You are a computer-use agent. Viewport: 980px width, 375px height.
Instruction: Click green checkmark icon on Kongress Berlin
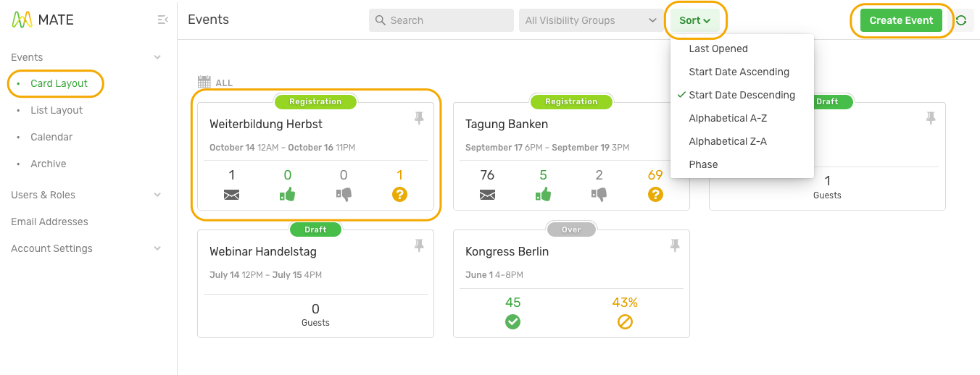tap(513, 321)
